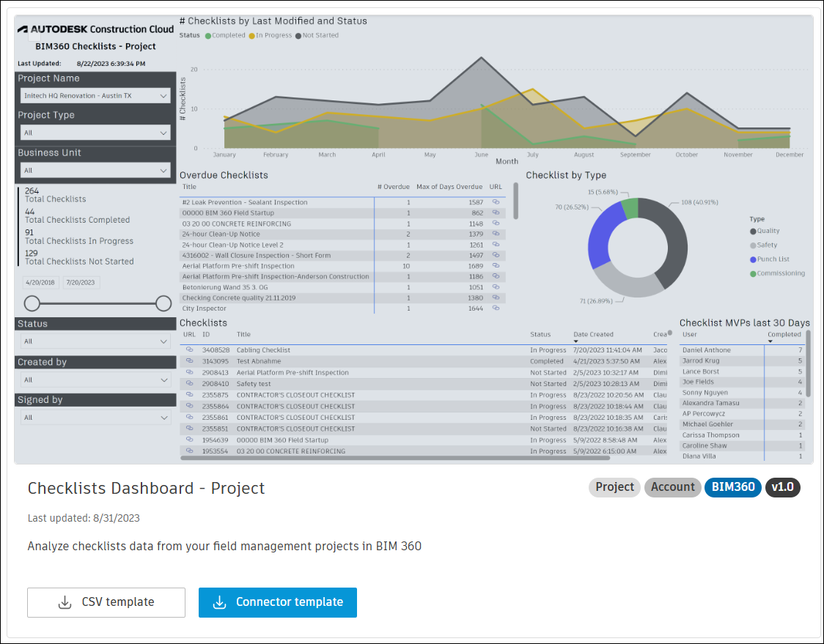Viewport: 824px width, 644px height.
Task: Open link icon for checklist ID 1953554
Action: pos(190,451)
